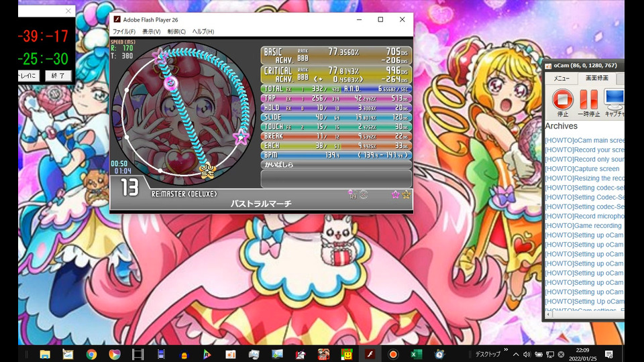
Task: Click the パストラルマーチ song title
Action: (261, 204)
